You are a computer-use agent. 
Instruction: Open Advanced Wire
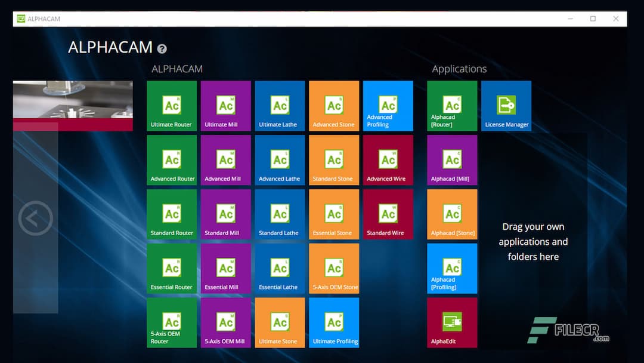[x=388, y=159]
